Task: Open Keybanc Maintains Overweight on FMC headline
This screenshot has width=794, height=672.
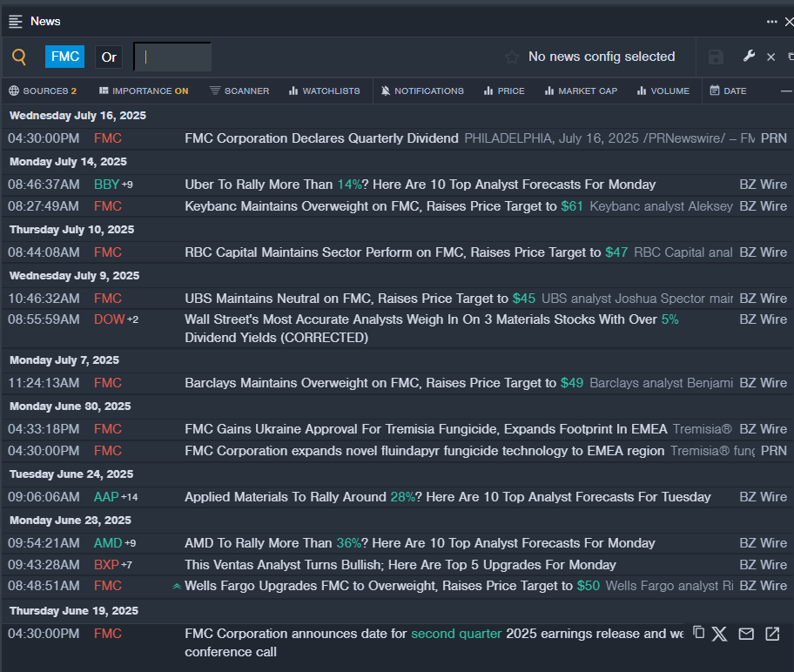Action: (384, 206)
